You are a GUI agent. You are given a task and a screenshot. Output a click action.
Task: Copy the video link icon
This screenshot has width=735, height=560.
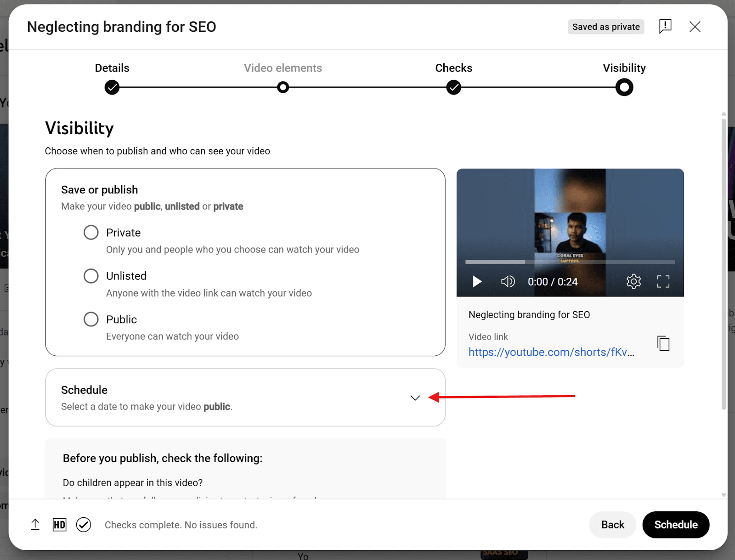tap(663, 343)
